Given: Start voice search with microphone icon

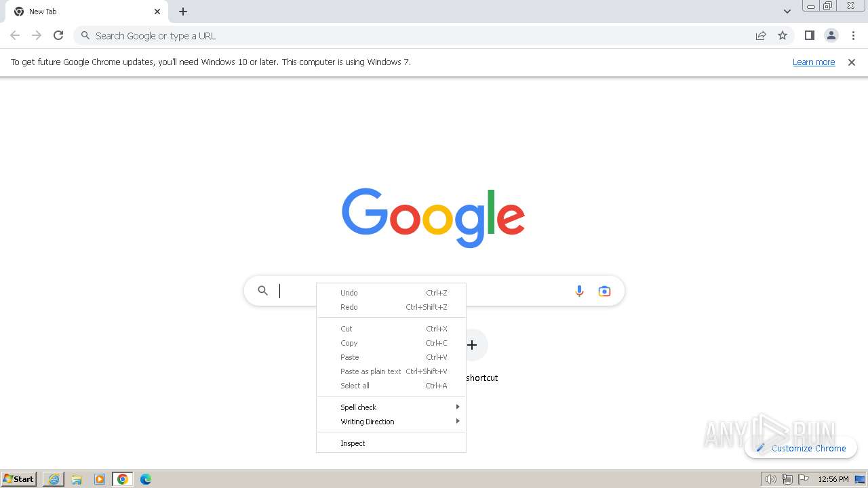Looking at the screenshot, I should (579, 291).
